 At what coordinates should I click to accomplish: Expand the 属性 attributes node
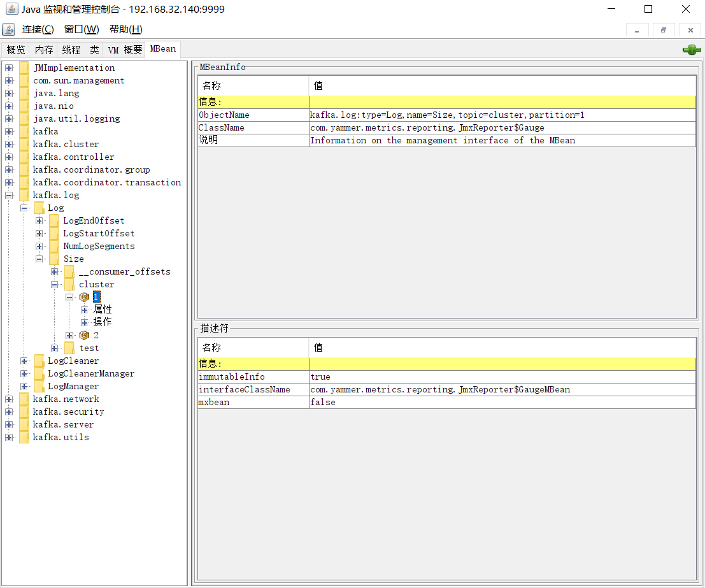(85, 310)
